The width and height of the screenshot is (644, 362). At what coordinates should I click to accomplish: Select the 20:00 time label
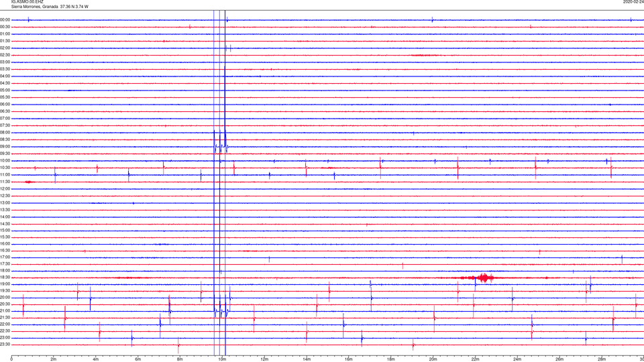[x=5, y=298]
